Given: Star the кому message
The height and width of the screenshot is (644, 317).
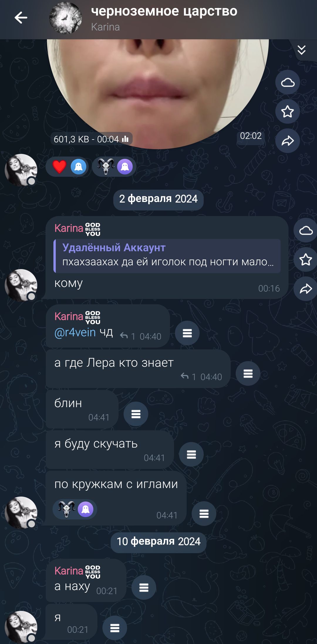Looking at the screenshot, I should pyautogui.click(x=306, y=259).
